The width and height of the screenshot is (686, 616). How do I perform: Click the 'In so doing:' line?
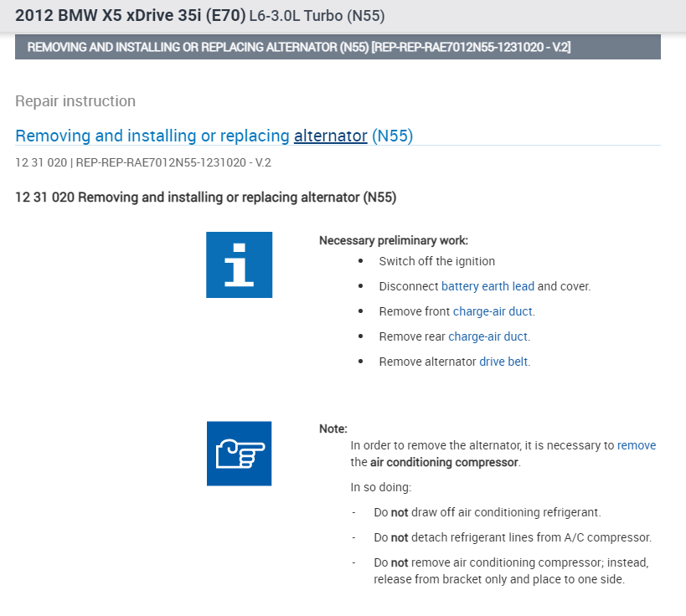point(380,487)
